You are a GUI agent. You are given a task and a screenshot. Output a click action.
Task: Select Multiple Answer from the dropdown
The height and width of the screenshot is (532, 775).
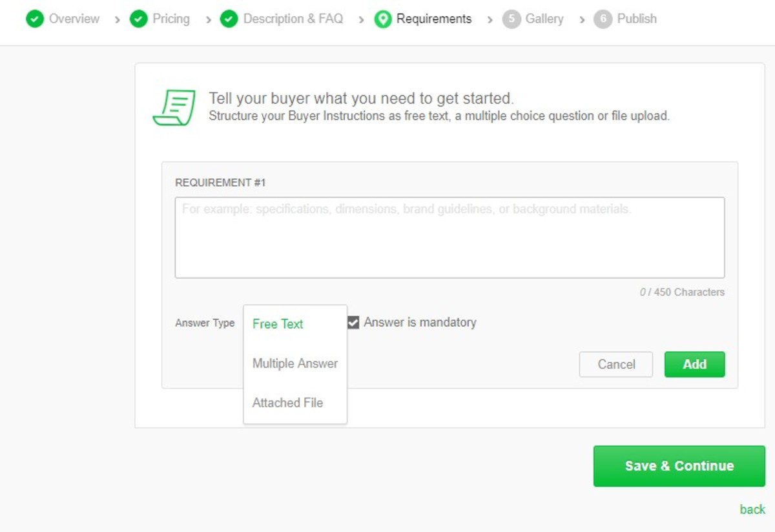point(294,363)
